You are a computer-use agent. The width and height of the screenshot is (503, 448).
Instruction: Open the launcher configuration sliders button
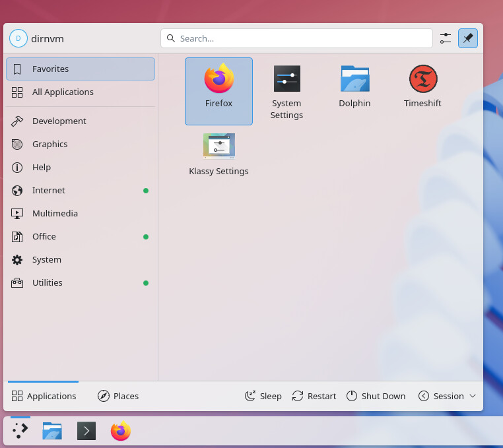(446, 38)
